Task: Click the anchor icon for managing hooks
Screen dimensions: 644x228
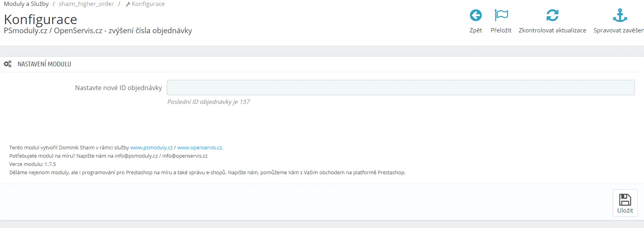Action: pos(619,15)
